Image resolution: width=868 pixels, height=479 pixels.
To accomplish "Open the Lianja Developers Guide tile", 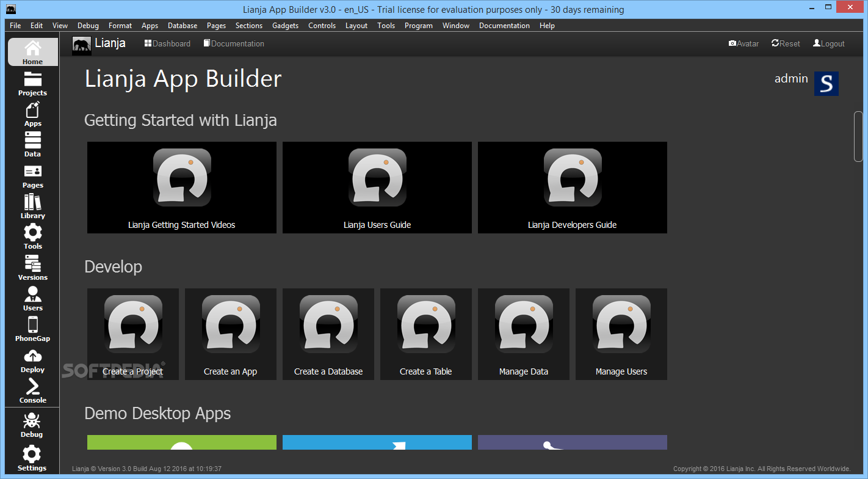I will (573, 188).
